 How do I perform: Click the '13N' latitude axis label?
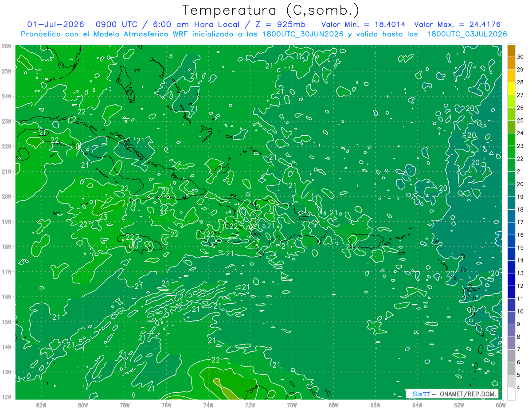6,372
